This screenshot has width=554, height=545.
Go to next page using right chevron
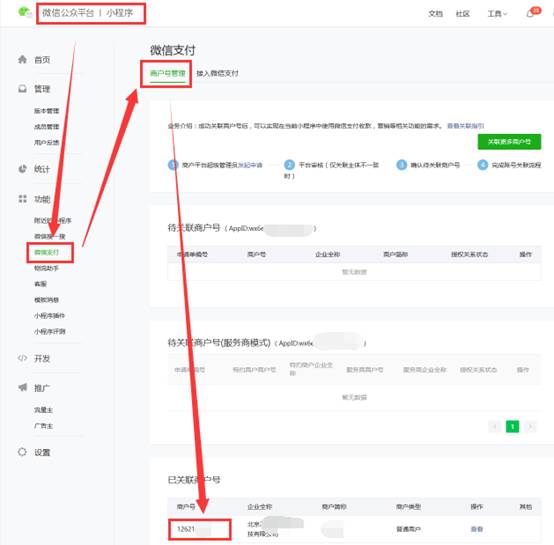click(530, 427)
